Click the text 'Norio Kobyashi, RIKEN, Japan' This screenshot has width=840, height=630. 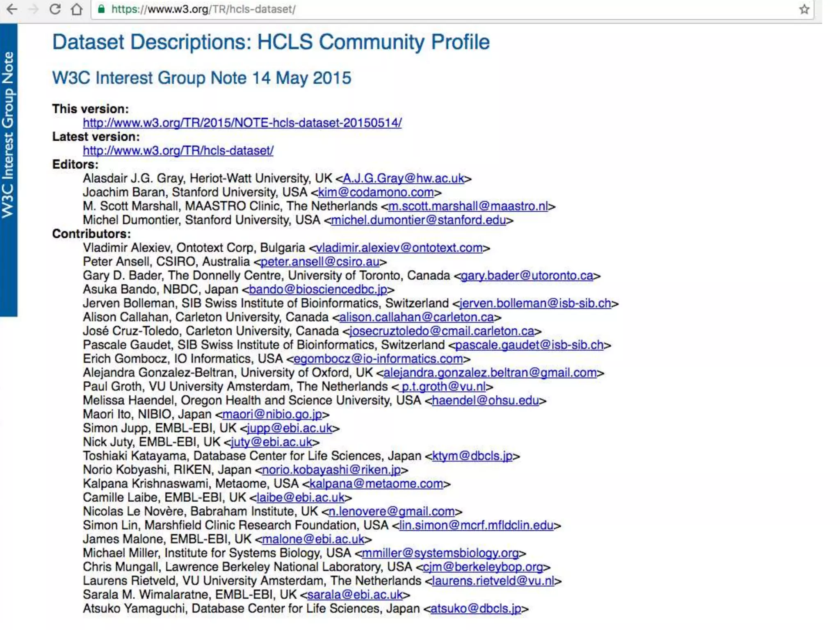(167, 470)
